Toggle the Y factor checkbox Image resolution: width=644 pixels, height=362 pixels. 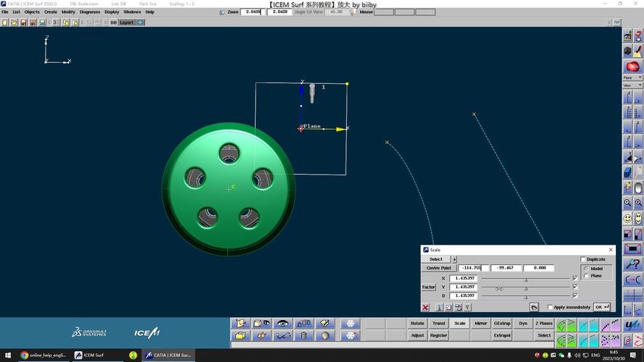575,287
